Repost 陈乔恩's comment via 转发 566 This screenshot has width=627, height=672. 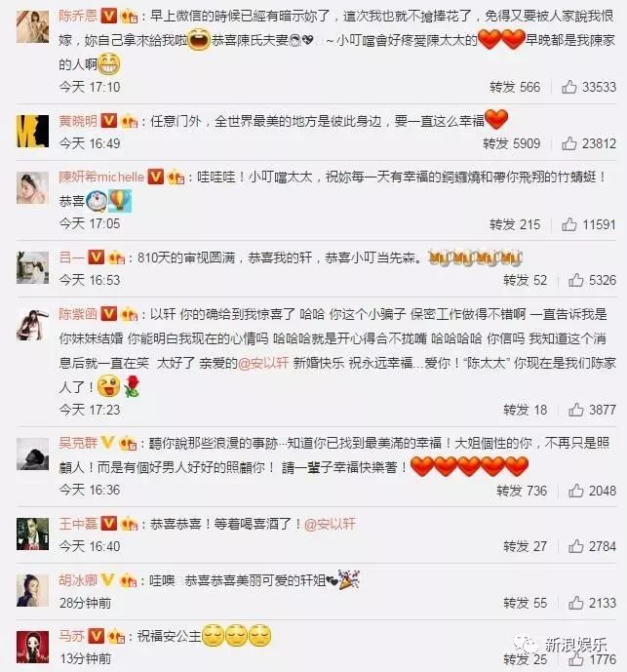pos(515,88)
